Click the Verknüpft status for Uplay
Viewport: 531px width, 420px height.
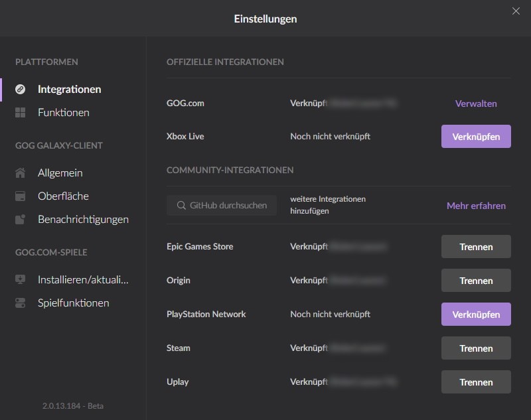pyautogui.click(x=309, y=382)
